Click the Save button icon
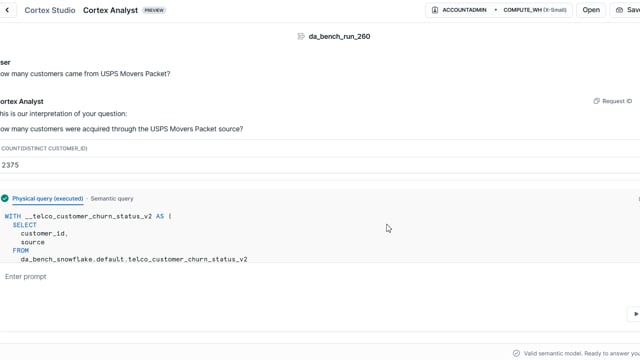 pyautogui.click(x=620, y=10)
